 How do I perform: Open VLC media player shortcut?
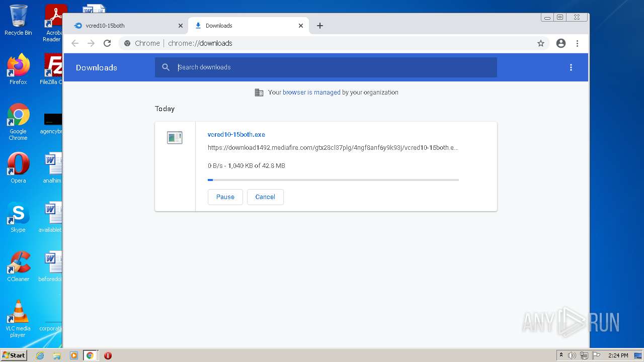[18, 319]
